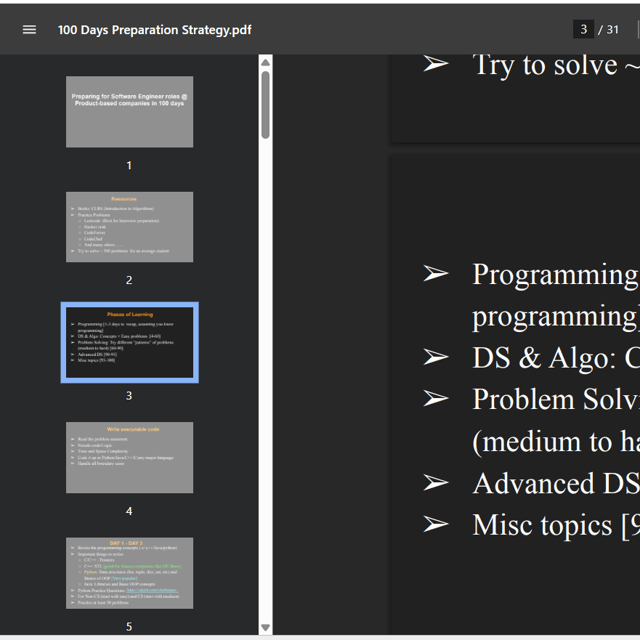Select page 3 Phases of Learning thumbnail
Screen dimensions: 640x640
129,342
